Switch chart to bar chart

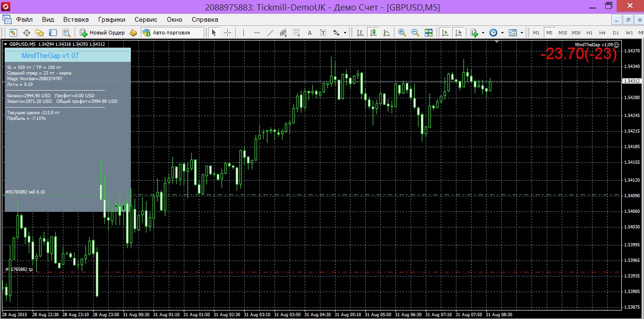[360, 33]
